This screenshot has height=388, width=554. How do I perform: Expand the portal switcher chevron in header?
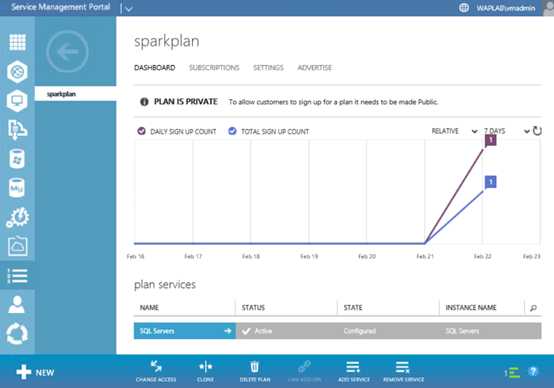click(129, 9)
